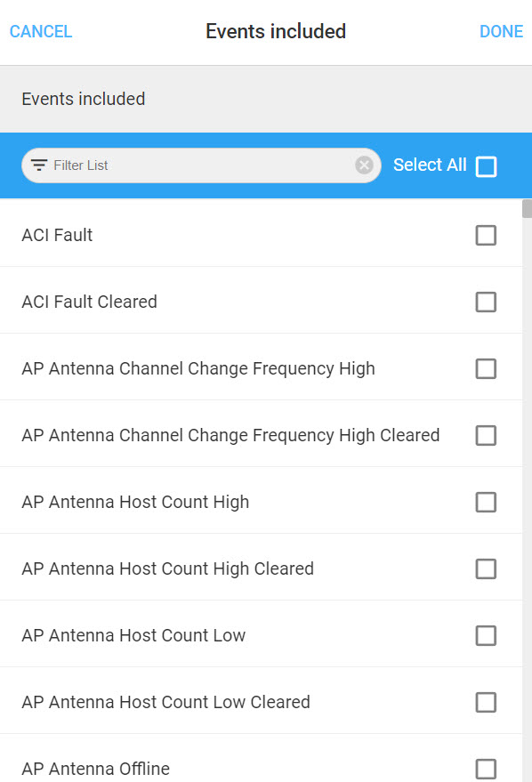The width and height of the screenshot is (532, 782).
Task: Click CANCEL to discard changes
Action: 41,31
